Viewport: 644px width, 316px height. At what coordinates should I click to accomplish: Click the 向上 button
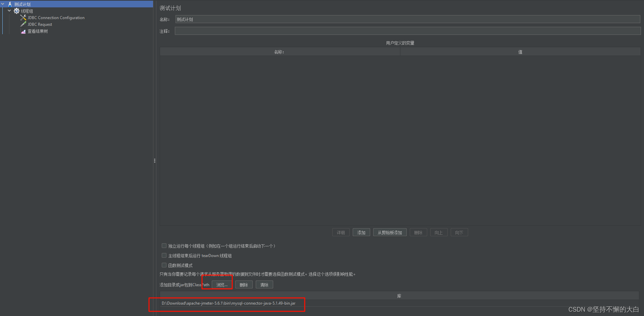tap(439, 233)
